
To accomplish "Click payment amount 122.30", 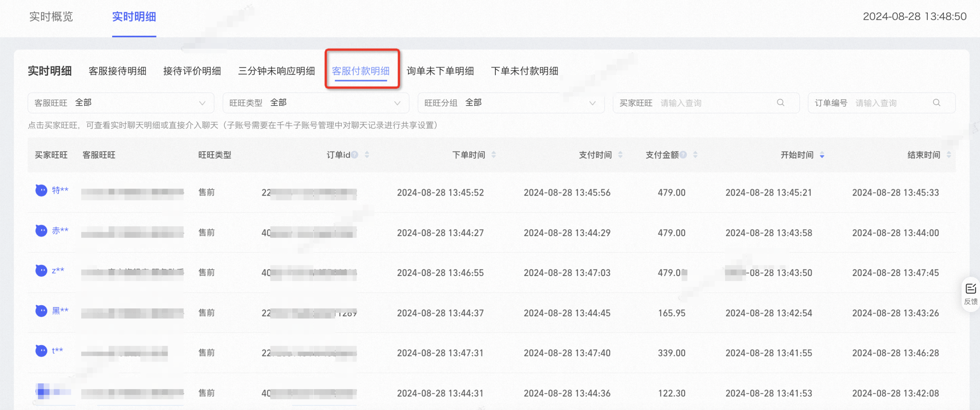I will click(x=672, y=393).
